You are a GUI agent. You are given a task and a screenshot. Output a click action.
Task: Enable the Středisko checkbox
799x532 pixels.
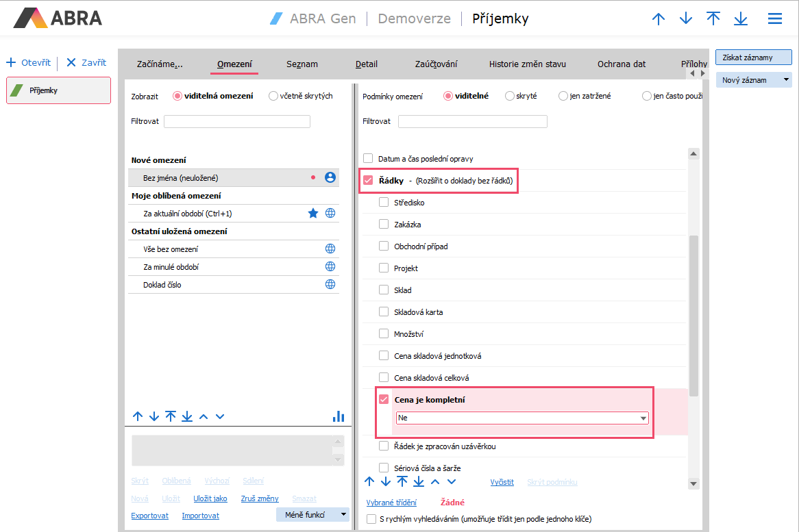[x=384, y=203]
